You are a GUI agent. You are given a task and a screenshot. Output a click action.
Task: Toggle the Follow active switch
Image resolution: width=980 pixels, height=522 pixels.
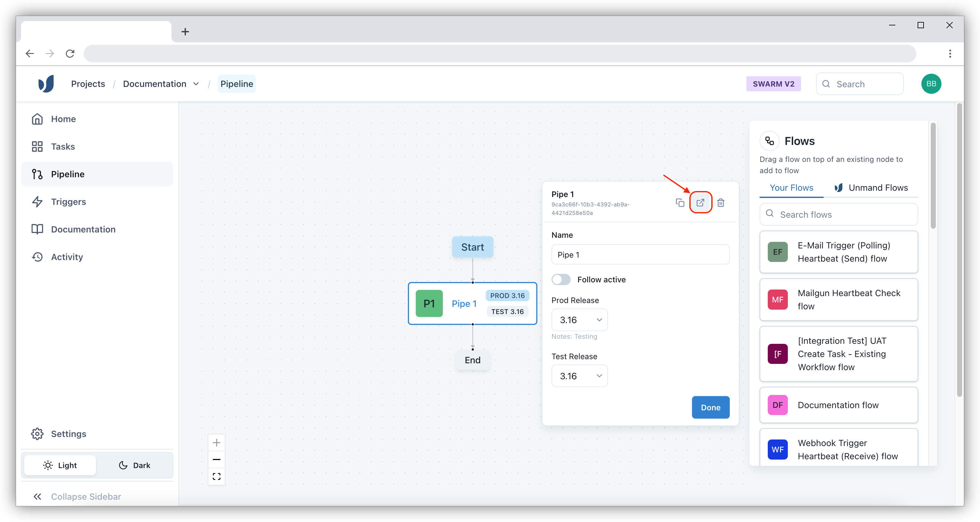pyautogui.click(x=561, y=279)
